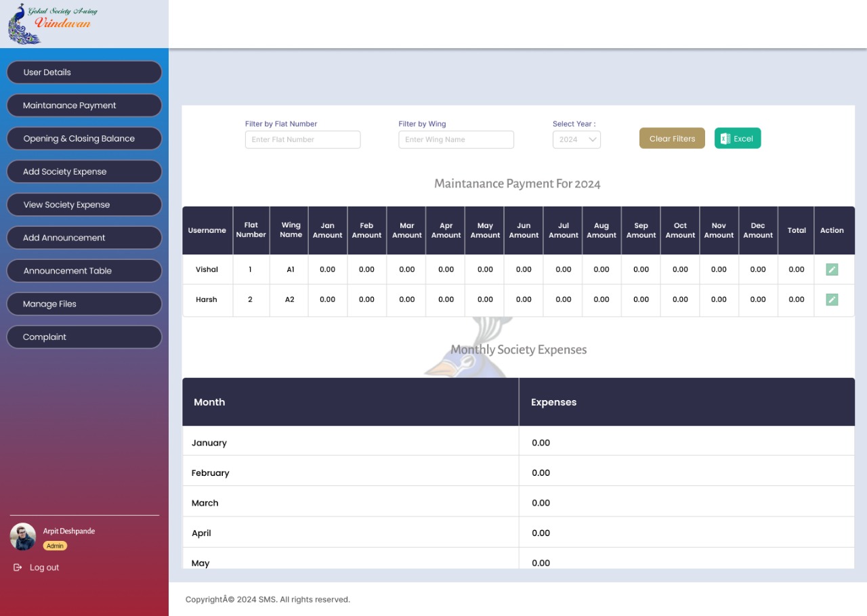Click the edit pencil icon for Vishal
This screenshot has height=616, width=867.
pyautogui.click(x=832, y=269)
